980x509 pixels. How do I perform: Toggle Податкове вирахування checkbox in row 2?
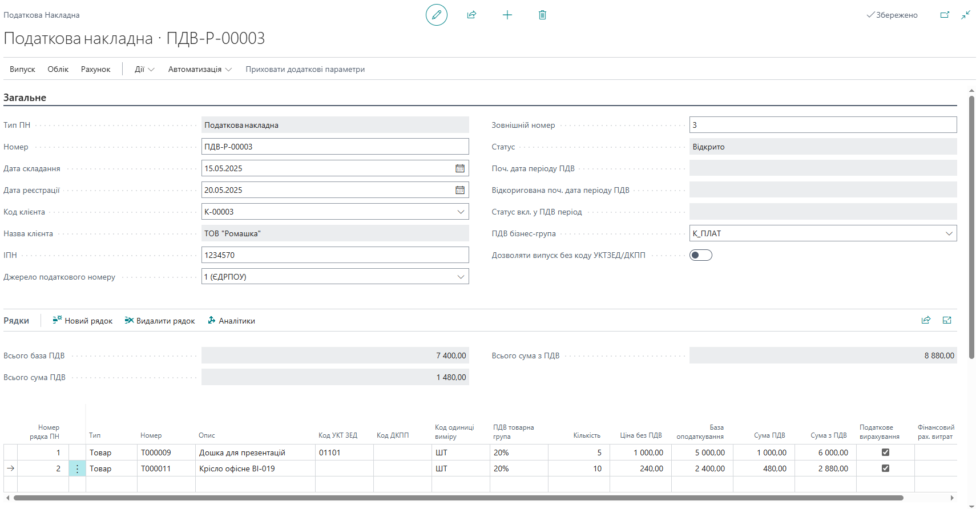(x=885, y=468)
